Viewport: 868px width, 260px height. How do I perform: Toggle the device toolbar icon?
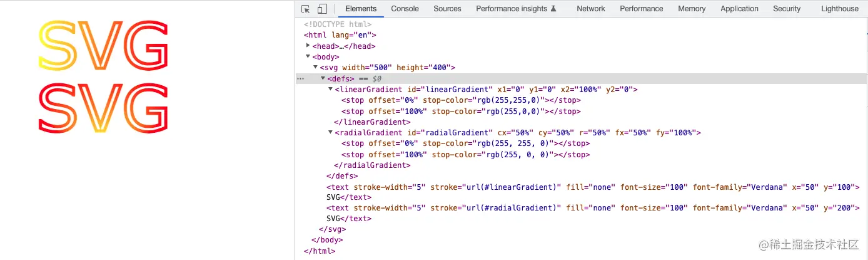click(x=322, y=9)
